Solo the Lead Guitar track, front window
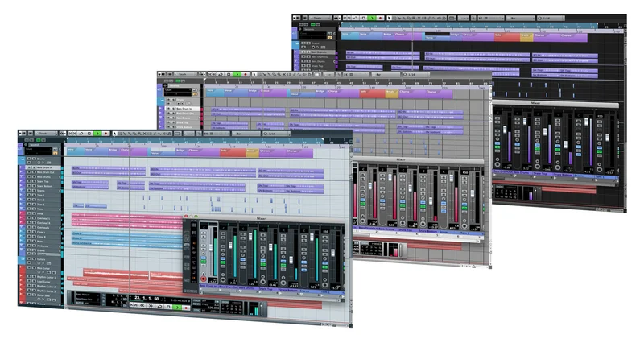Viewport: 644px width, 343px height. (34, 282)
